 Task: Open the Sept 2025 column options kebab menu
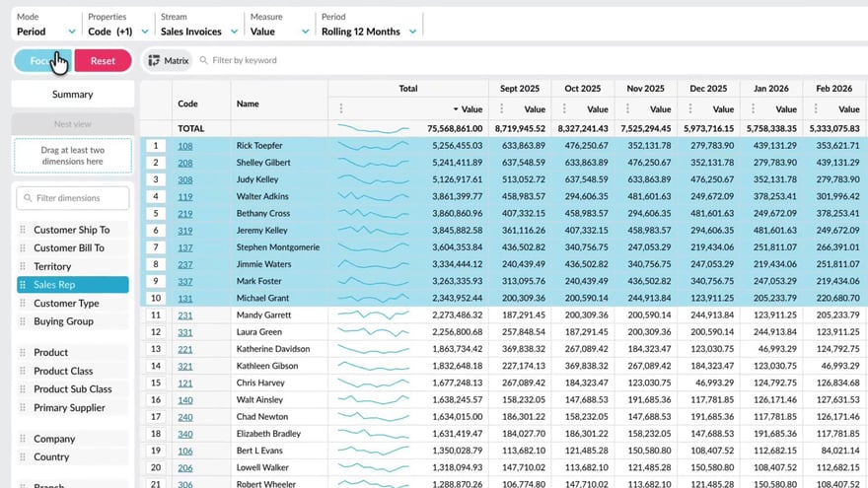click(x=501, y=109)
